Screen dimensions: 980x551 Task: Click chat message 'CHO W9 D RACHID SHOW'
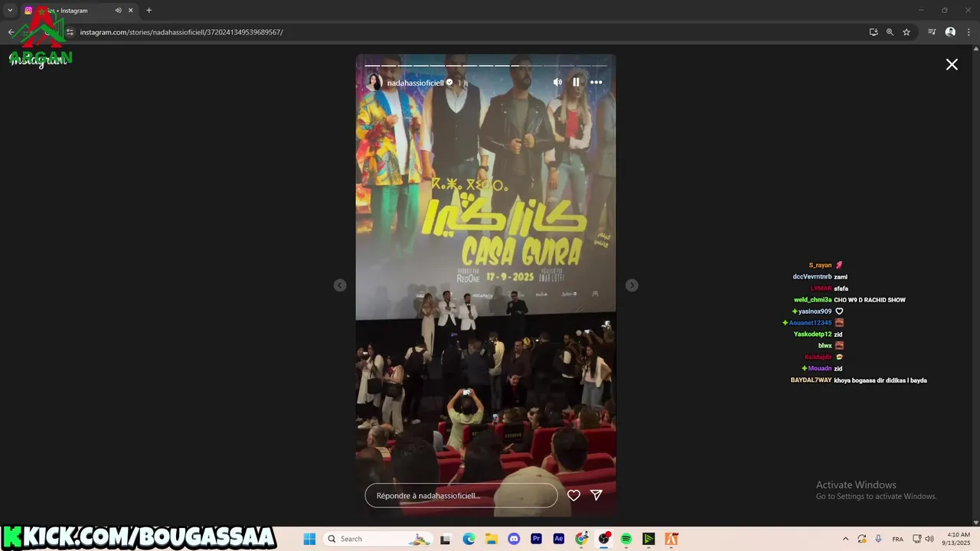click(x=870, y=300)
